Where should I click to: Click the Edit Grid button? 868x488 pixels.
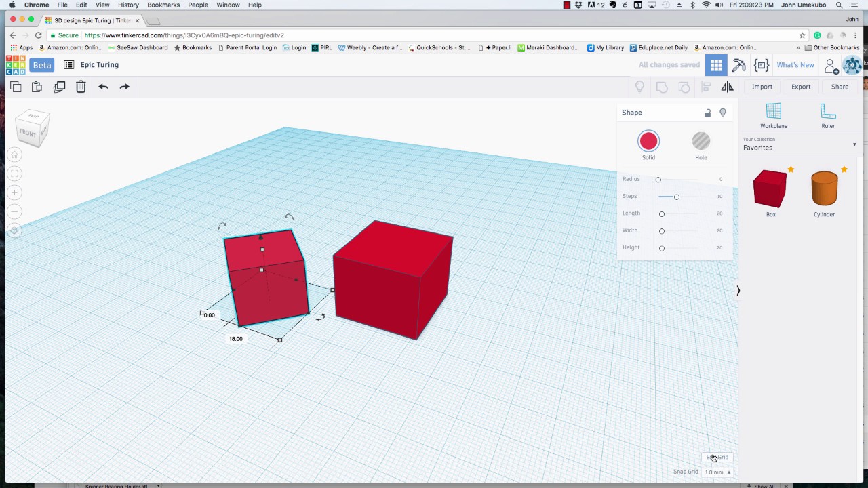coord(717,457)
